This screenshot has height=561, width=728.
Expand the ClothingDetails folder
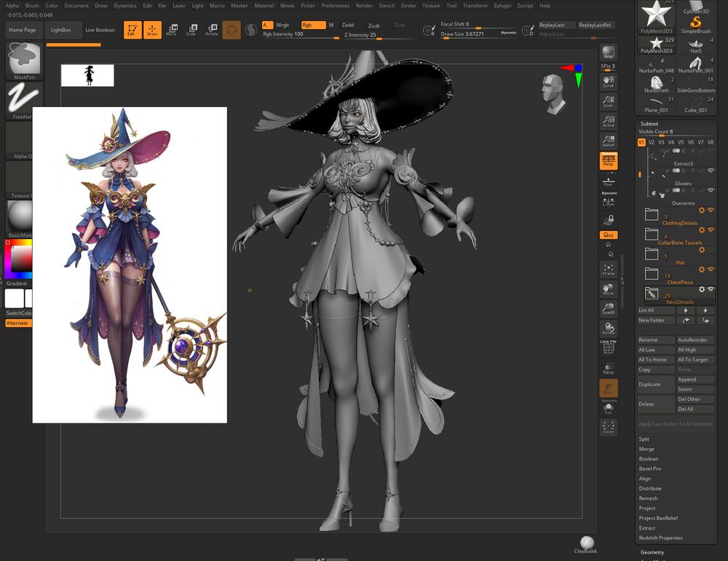(652, 215)
